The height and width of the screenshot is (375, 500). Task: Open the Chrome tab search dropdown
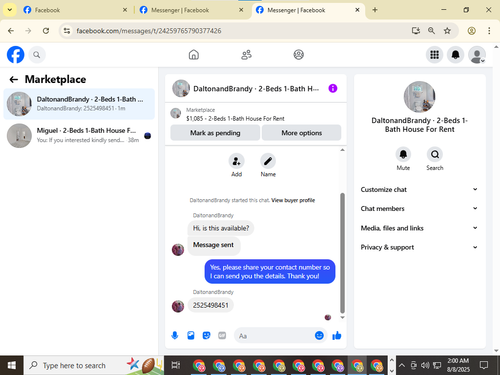(x=10, y=10)
